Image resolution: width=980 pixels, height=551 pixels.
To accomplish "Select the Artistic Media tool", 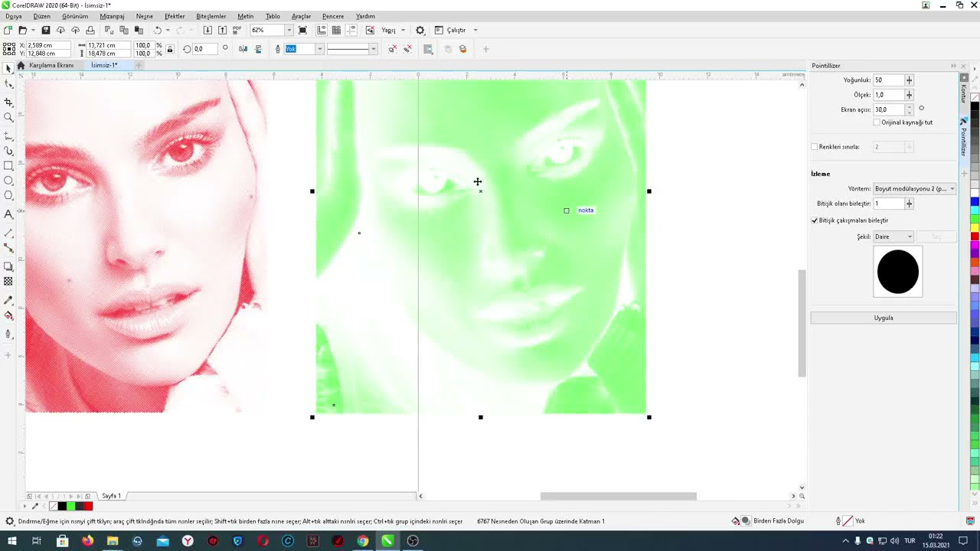I will (8, 151).
